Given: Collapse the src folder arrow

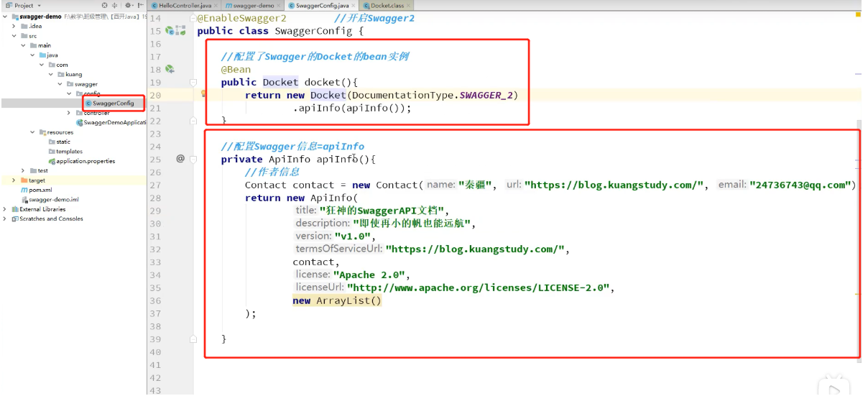Looking at the screenshot, I should pos(14,35).
